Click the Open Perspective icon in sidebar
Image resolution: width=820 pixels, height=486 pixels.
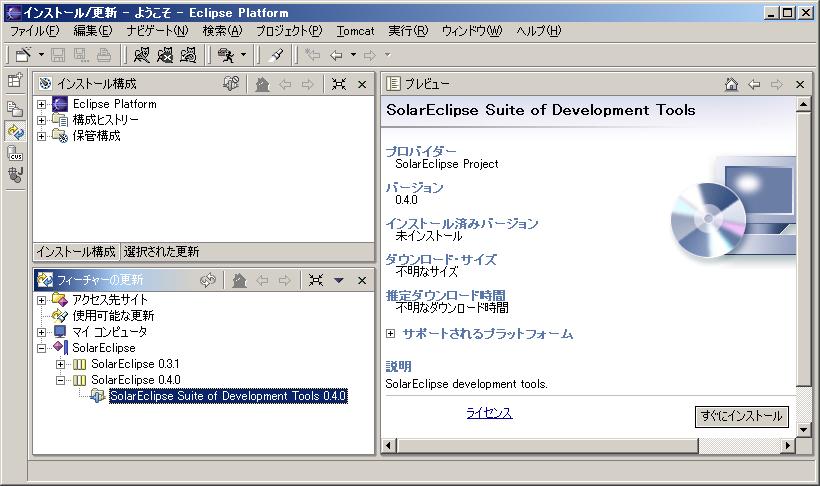[x=15, y=81]
